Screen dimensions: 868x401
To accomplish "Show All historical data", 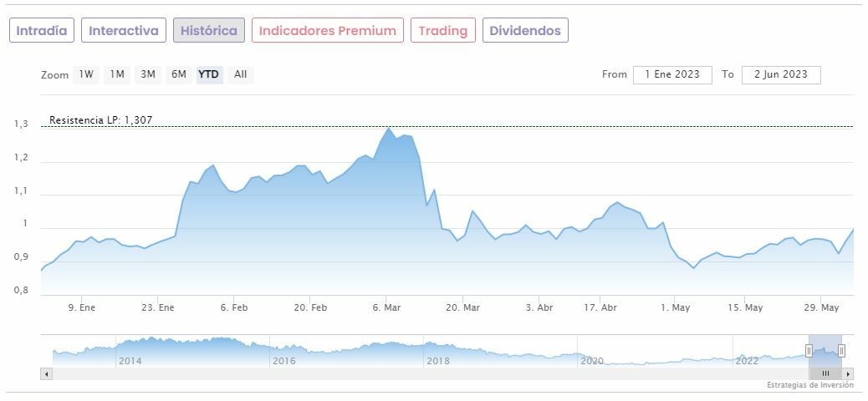I will coord(241,74).
